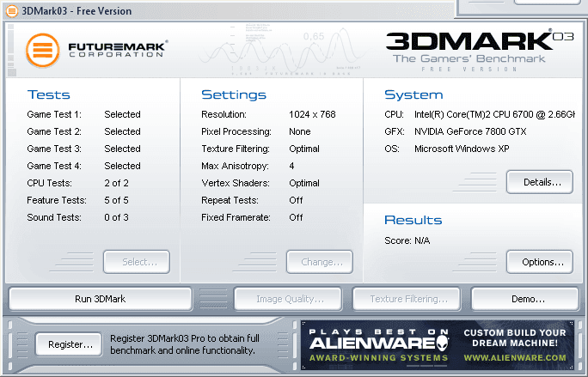This screenshot has width=588, height=377.
Task: Click the Image Quality... button
Action: point(288,299)
